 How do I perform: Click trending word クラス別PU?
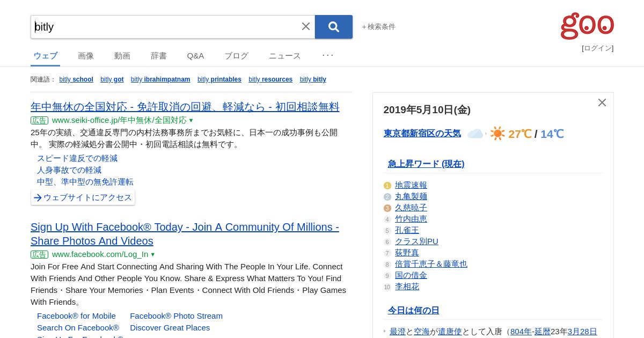pyautogui.click(x=416, y=241)
